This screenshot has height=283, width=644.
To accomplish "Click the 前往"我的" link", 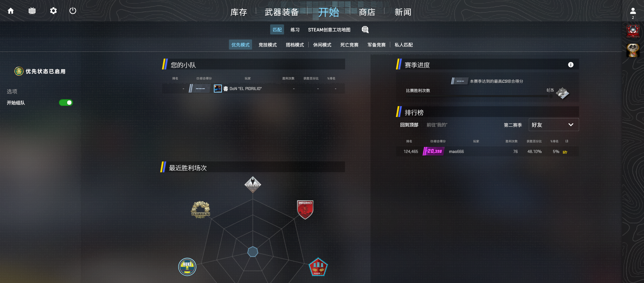I will coord(437,125).
